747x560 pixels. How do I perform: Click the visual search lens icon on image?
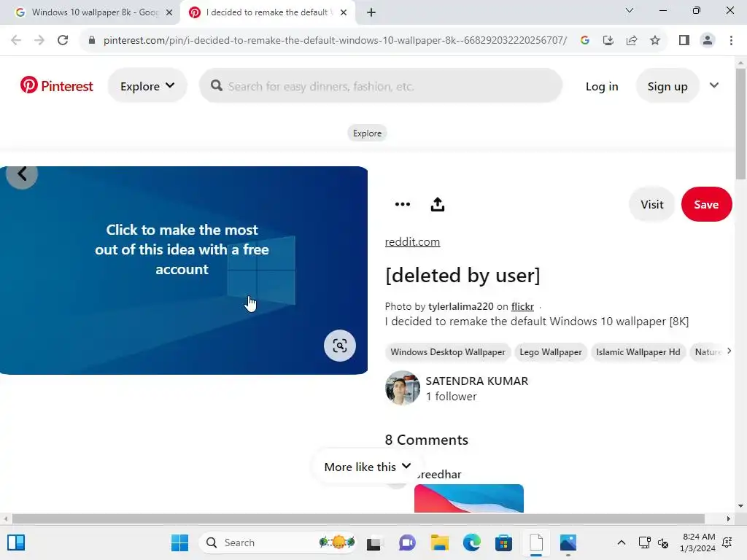(340, 346)
